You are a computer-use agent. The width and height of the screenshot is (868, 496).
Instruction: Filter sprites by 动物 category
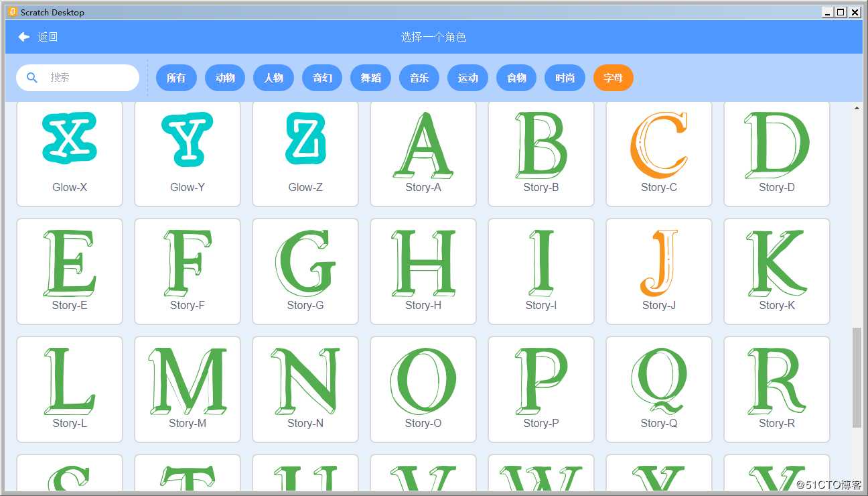tap(225, 78)
